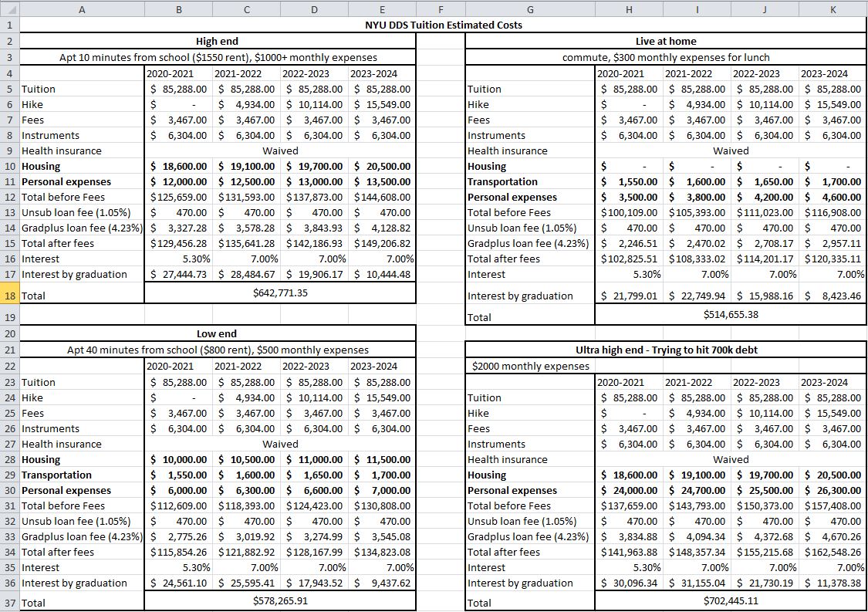Click row 20 header
This screenshot has height=612, width=868.
(8, 333)
